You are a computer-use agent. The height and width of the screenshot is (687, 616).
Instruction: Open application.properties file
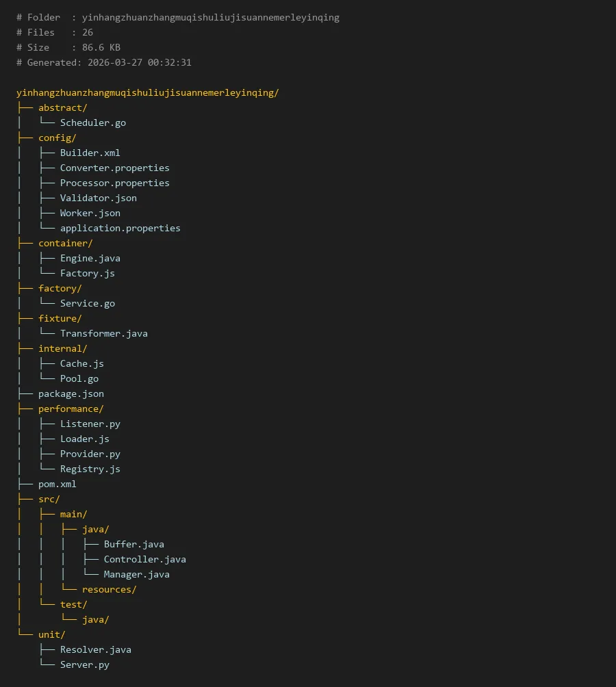(x=120, y=228)
